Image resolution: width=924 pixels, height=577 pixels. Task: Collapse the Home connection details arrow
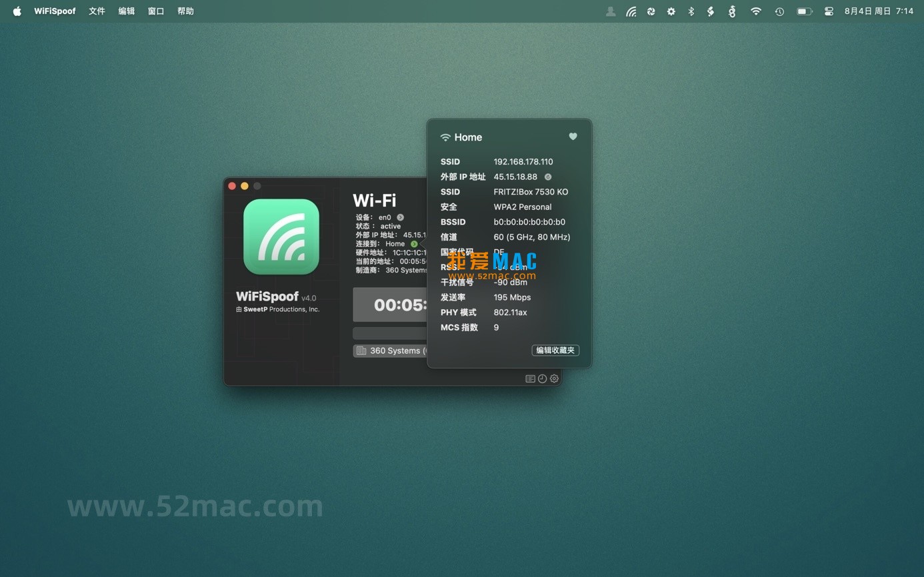tap(414, 244)
